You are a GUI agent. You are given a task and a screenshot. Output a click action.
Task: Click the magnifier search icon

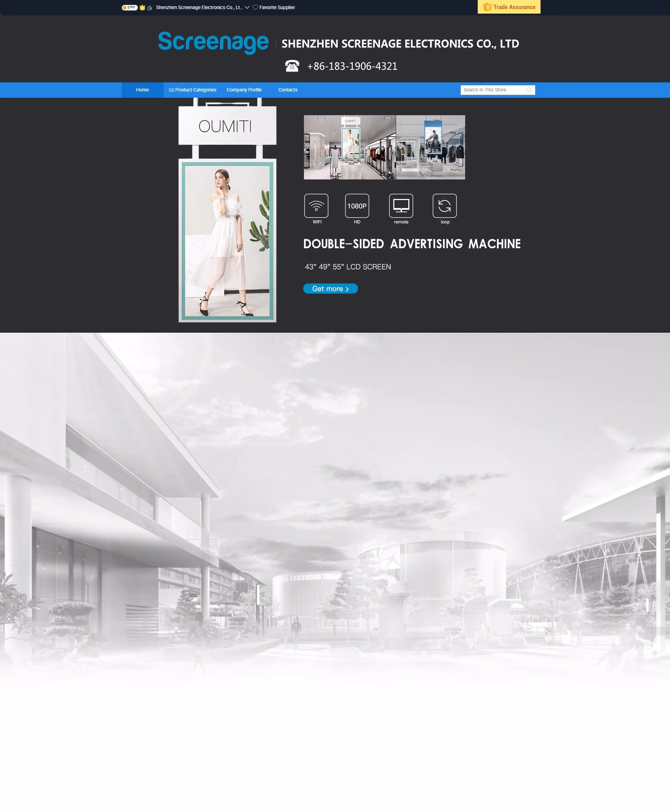529,90
